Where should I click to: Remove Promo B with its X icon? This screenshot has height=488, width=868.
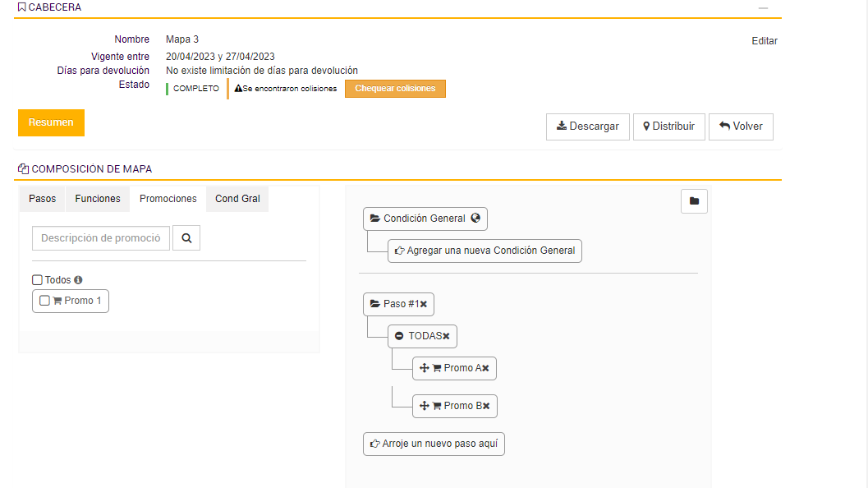tap(486, 406)
